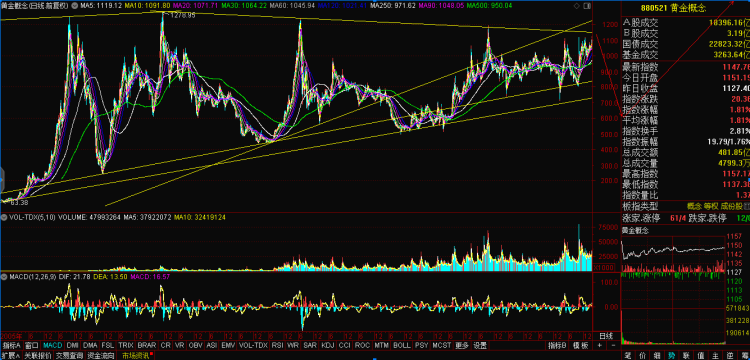
Task: Expand the 扩展 panel
Action: (11, 356)
